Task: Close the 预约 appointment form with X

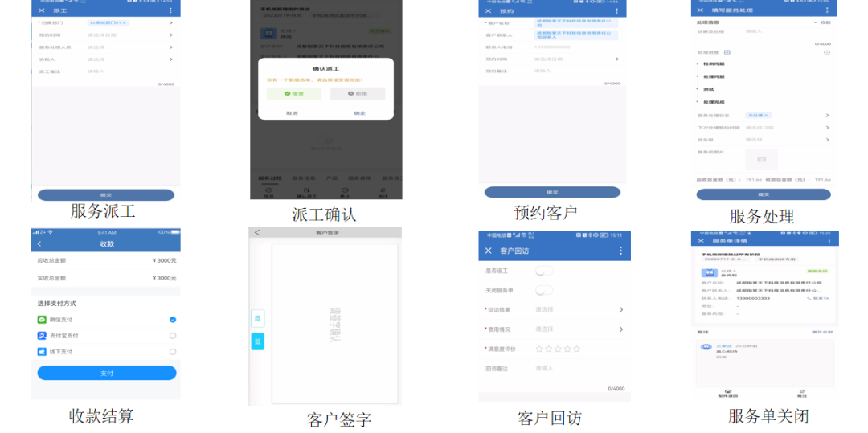Action: tap(489, 11)
